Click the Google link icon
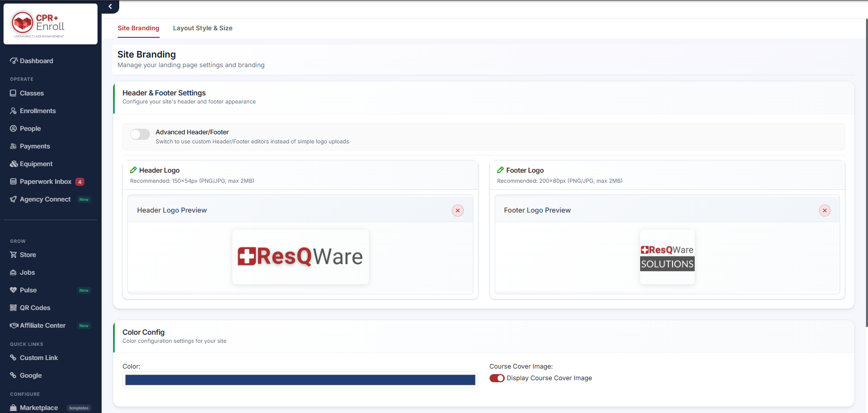Image resolution: width=868 pixels, height=413 pixels. (x=14, y=375)
